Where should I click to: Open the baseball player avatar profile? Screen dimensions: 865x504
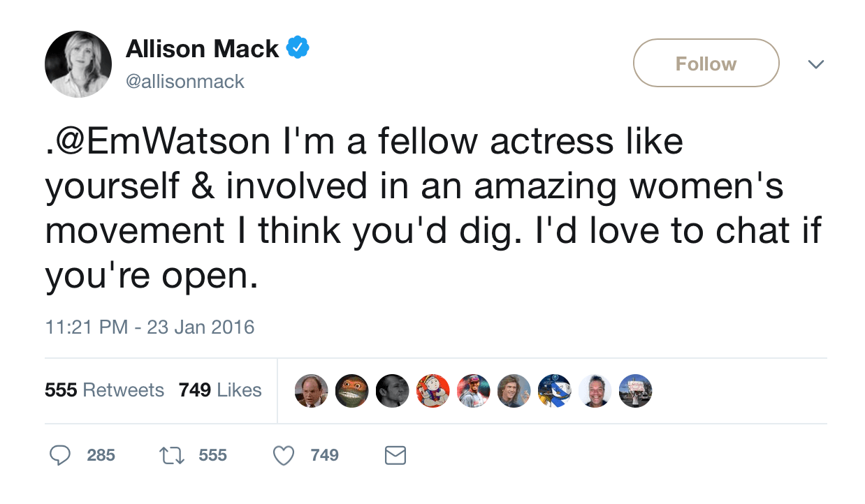pos(474,391)
